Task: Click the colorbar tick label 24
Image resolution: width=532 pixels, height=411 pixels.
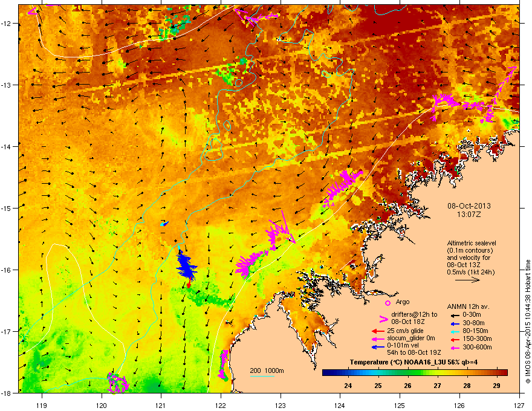Action: point(348,386)
